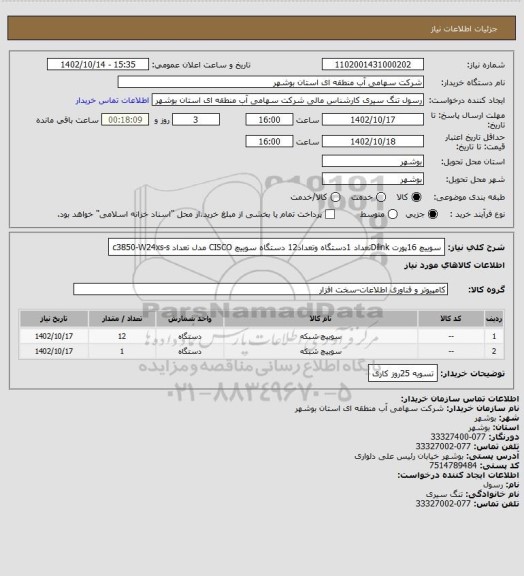Click the postal address بوشهر خیابان رئیس علی دلواری
524x576 pixels.
tap(410, 456)
